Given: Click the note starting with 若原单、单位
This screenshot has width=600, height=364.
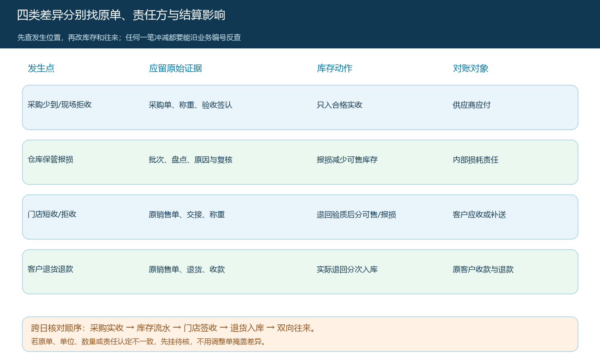Looking at the screenshot, I should coord(150,342).
